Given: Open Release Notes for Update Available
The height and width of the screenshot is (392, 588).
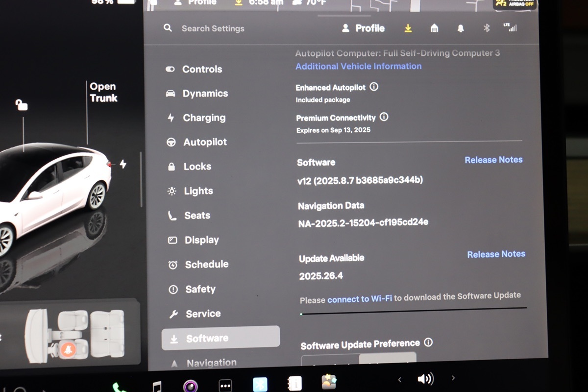Looking at the screenshot, I should [x=496, y=254].
